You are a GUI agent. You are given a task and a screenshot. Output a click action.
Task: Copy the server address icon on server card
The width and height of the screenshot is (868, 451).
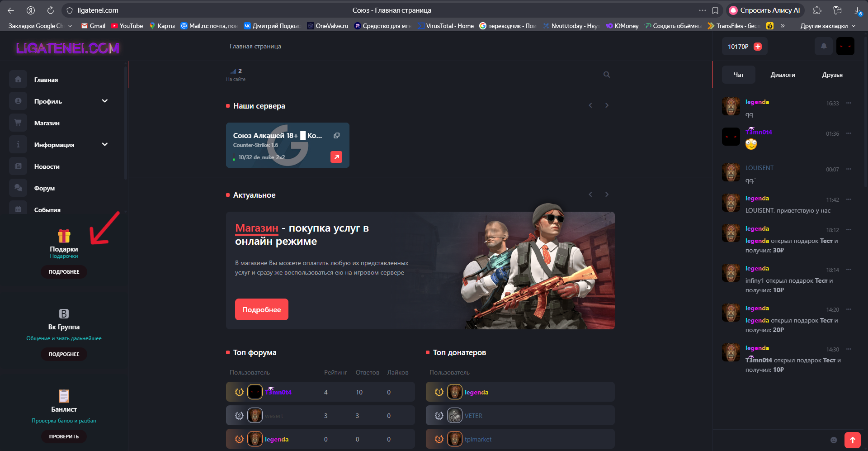tap(337, 135)
